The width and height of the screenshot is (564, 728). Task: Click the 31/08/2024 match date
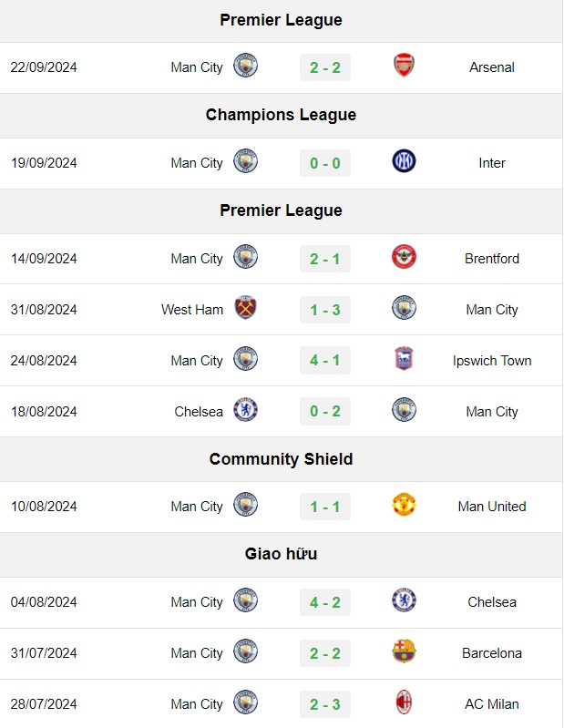click(x=44, y=310)
